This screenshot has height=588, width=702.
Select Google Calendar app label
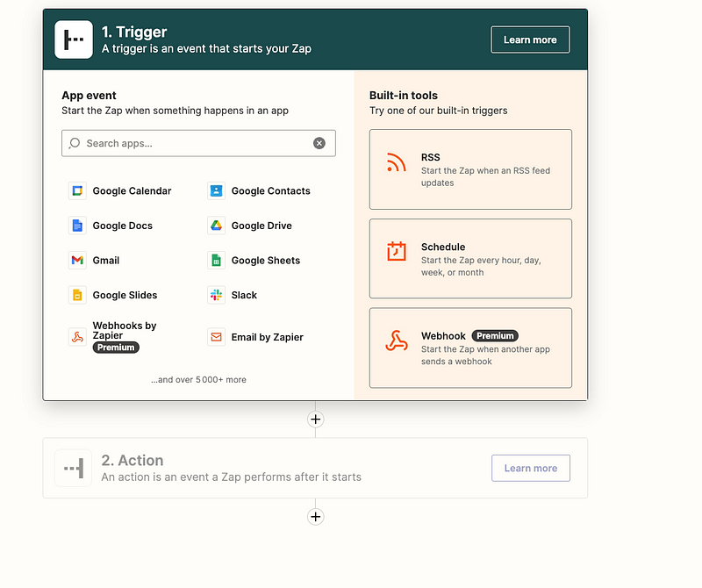[x=133, y=190]
